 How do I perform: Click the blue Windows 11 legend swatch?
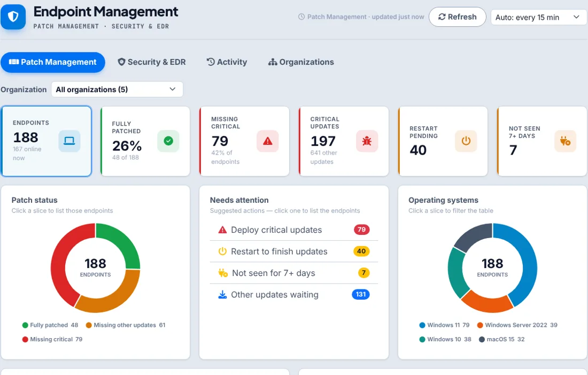(x=422, y=325)
